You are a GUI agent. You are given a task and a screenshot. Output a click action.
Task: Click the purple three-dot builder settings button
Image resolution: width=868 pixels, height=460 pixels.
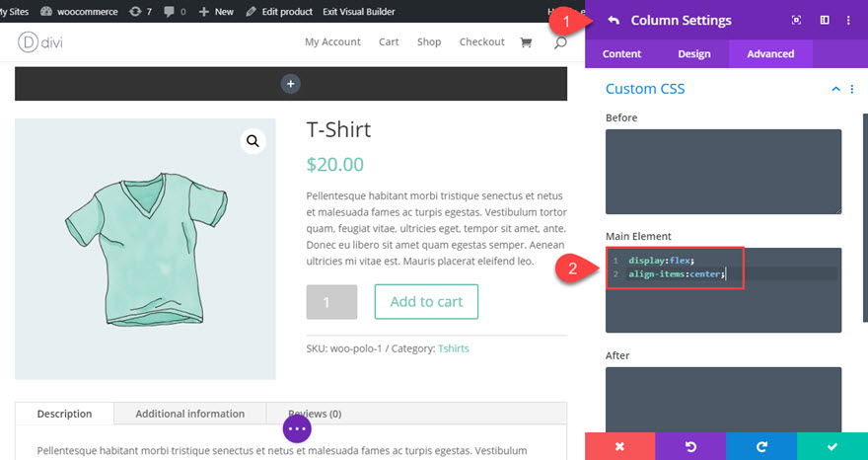[298, 428]
